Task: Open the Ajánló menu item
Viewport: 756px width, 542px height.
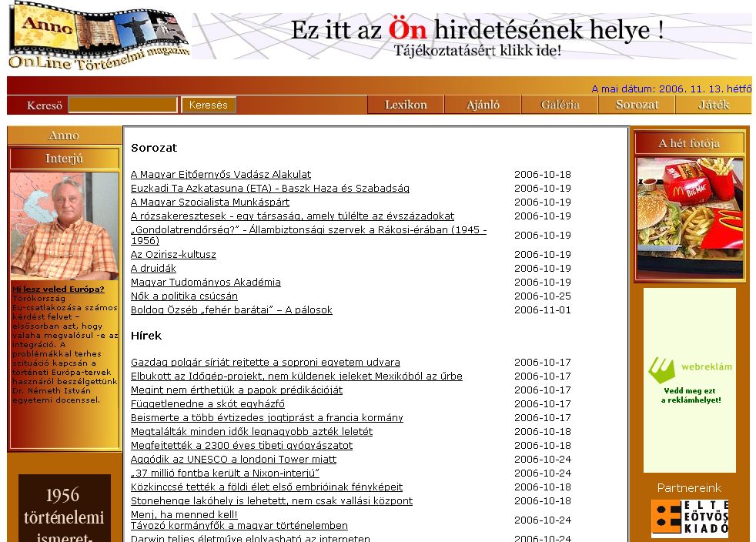Action: [x=483, y=105]
